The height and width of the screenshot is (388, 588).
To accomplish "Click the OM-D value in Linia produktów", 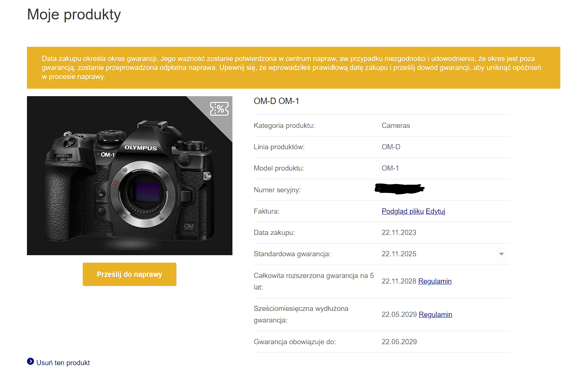I will tap(391, 147).
